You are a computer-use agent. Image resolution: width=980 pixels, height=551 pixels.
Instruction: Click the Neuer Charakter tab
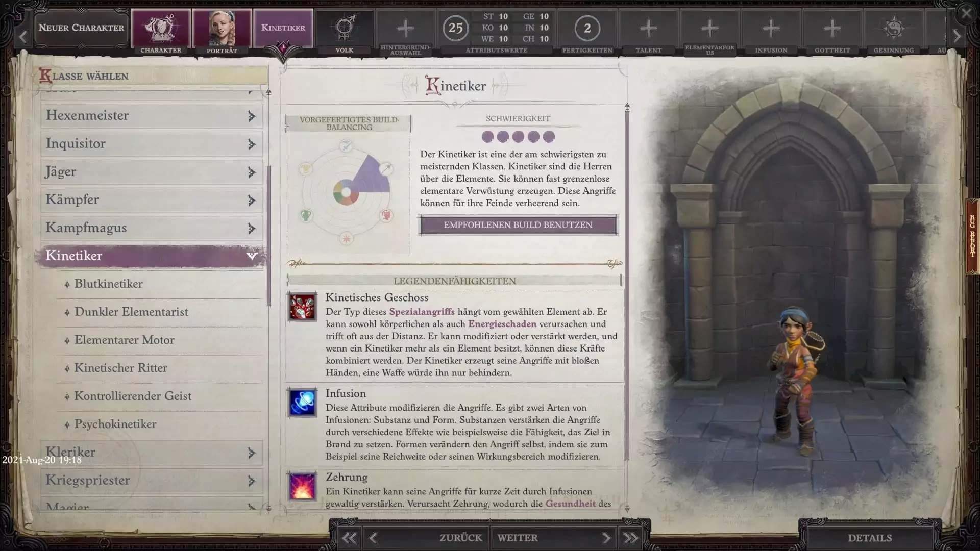coord(81,28)
